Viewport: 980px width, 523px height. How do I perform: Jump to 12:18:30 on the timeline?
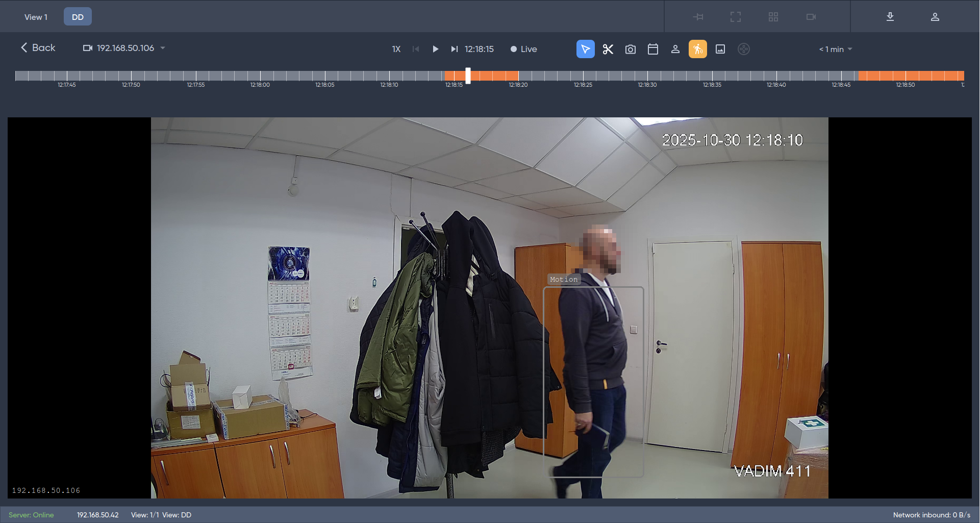point(647,85)
